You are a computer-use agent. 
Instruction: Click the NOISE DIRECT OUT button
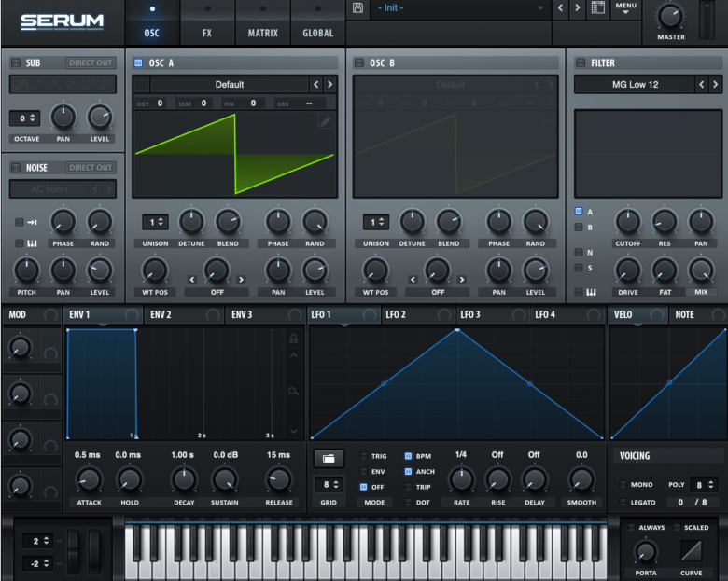coord(91,168)
